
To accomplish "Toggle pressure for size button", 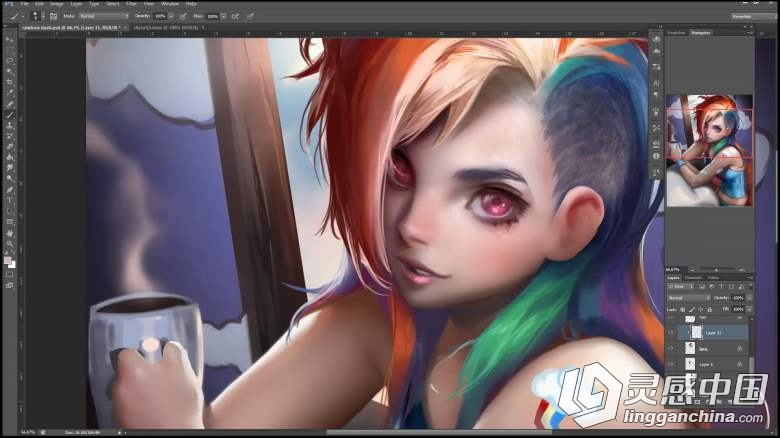I will [250, 16].
